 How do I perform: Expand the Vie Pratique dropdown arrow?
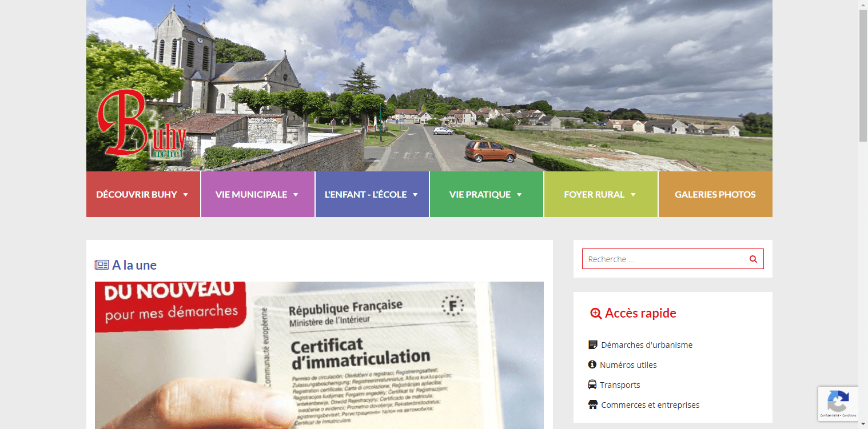(519, 195)
